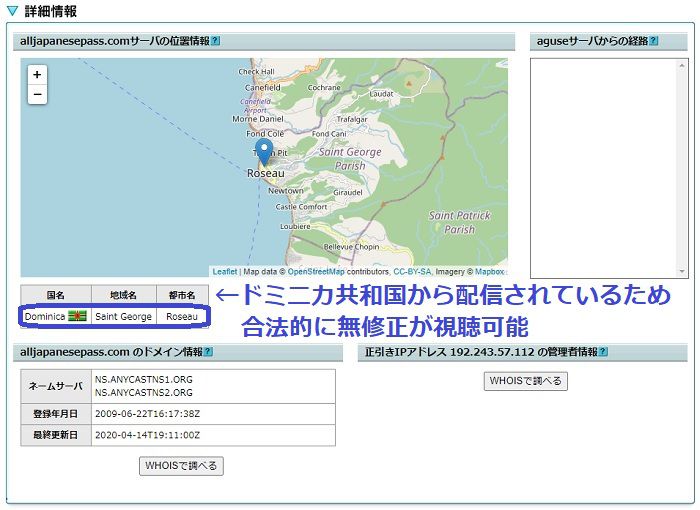Click the Castle Comfort label on map
Screen dimensions: 700x510
pyautogui.click(x=301, y=207)
